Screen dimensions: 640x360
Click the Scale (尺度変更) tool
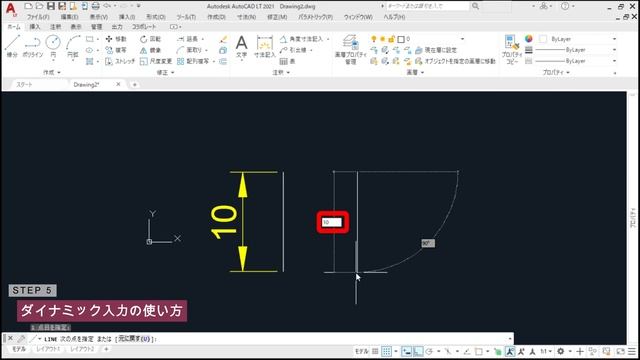coord(156,61)
